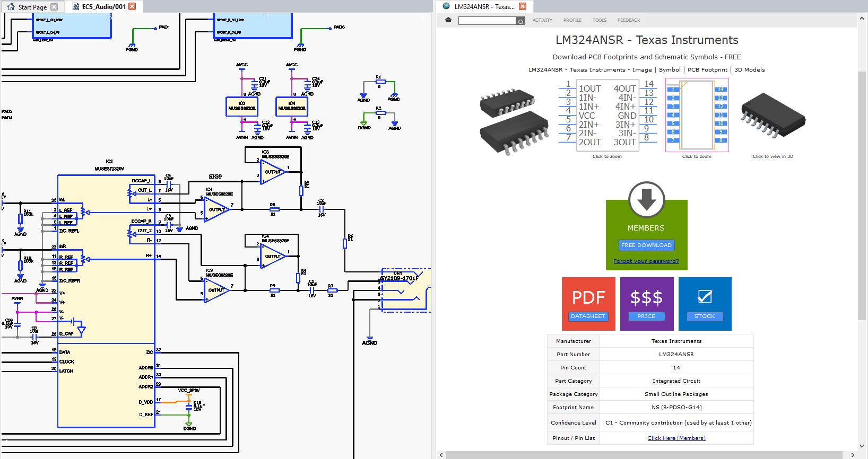Select resistor R1 in the schematic
Image resolution: width=868 pixels, height=459 pixels.
coord(380,81)
